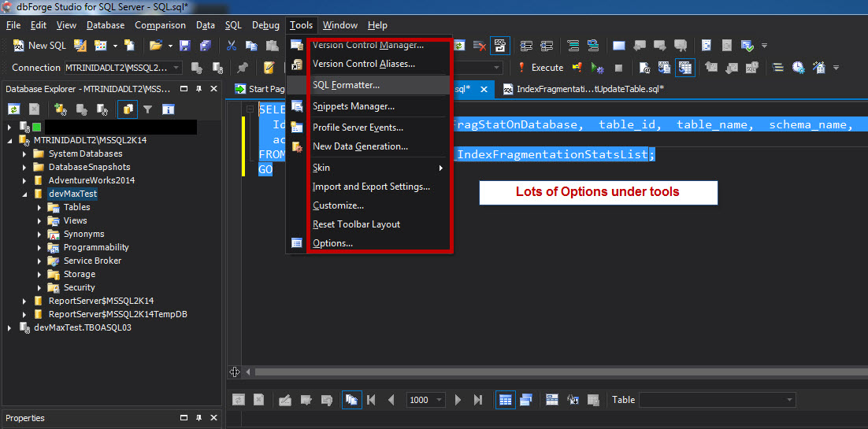The height and width of the screenshot is (429, 868).
Task: Click the pin icon on Connection toolbar
Action: coord(243,68)
